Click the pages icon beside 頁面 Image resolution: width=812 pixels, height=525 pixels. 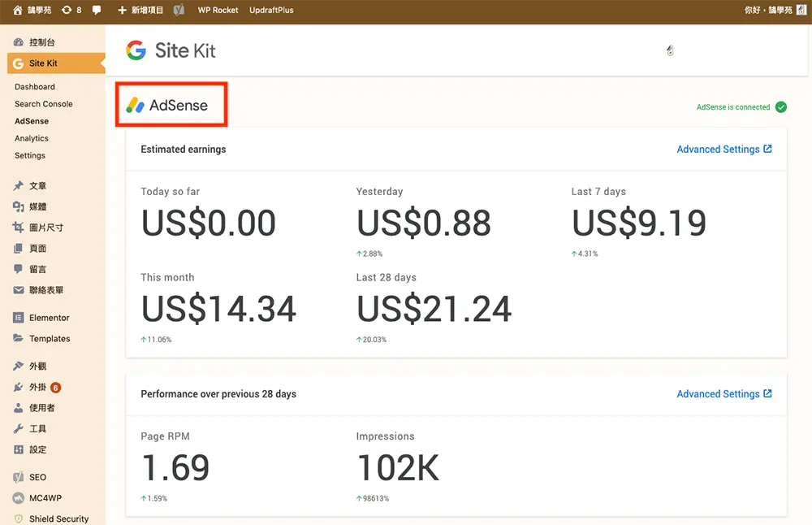coord(18,248)
